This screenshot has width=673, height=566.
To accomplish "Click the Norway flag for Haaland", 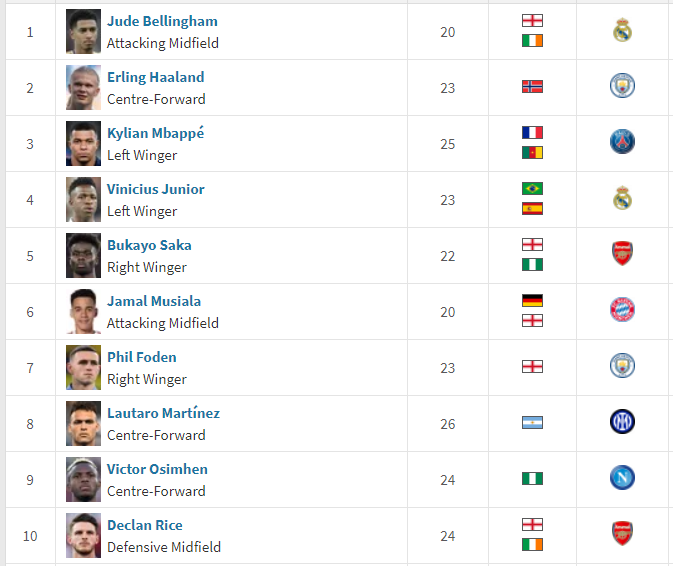I will coord(532,87).
